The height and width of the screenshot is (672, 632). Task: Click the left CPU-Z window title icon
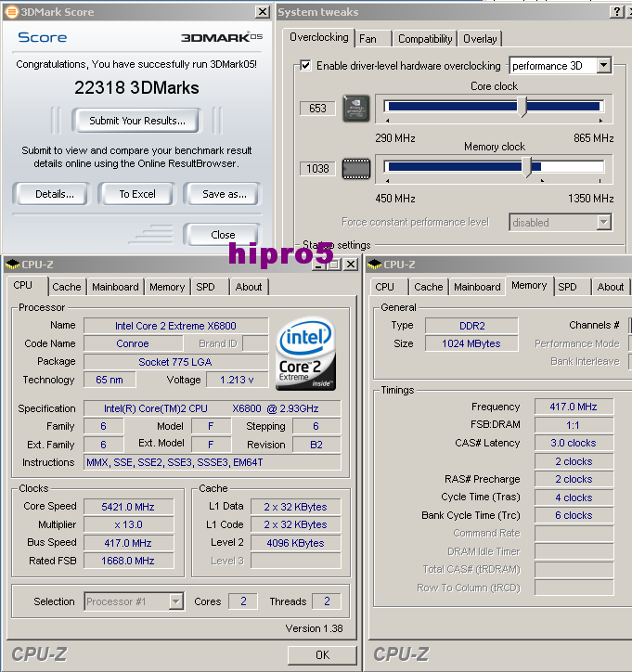(13, 265)
